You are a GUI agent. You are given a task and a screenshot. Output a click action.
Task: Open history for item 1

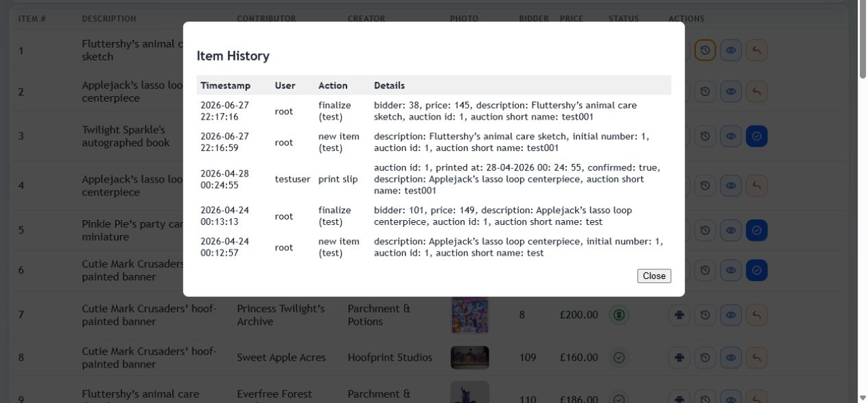point(705,50)
